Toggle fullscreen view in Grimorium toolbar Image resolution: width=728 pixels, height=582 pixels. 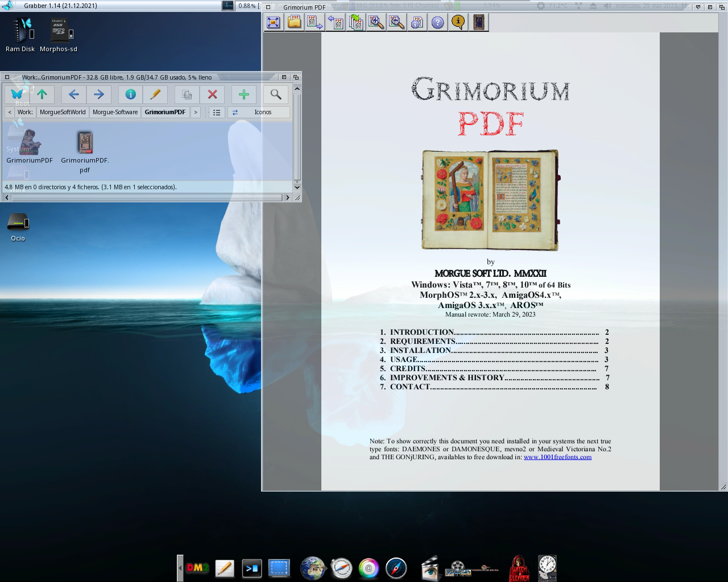point(274,22)
